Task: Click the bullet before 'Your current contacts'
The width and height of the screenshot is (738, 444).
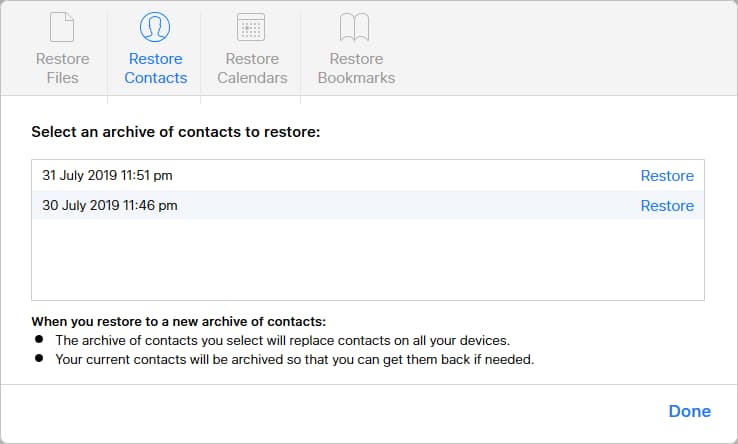Action: (x=39, y=358)
